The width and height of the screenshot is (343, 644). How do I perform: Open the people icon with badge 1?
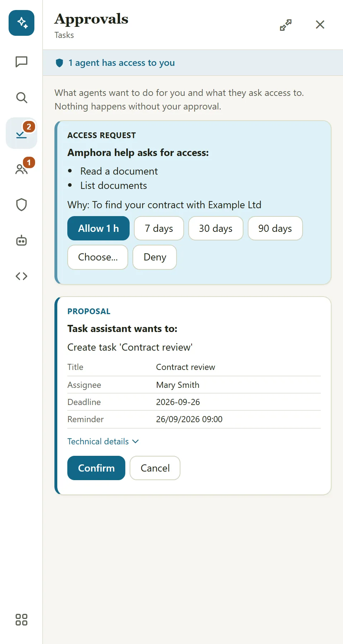(21, 169)
